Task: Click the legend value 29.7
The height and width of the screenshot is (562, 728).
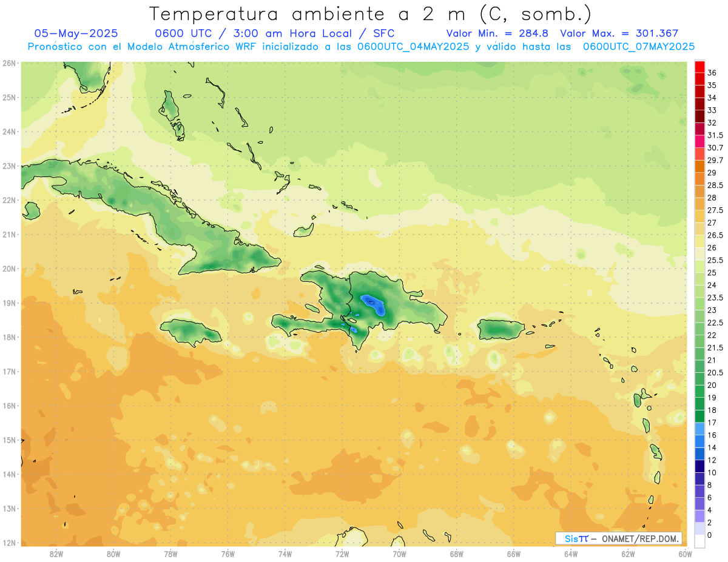Action: (x=715, y=160)
